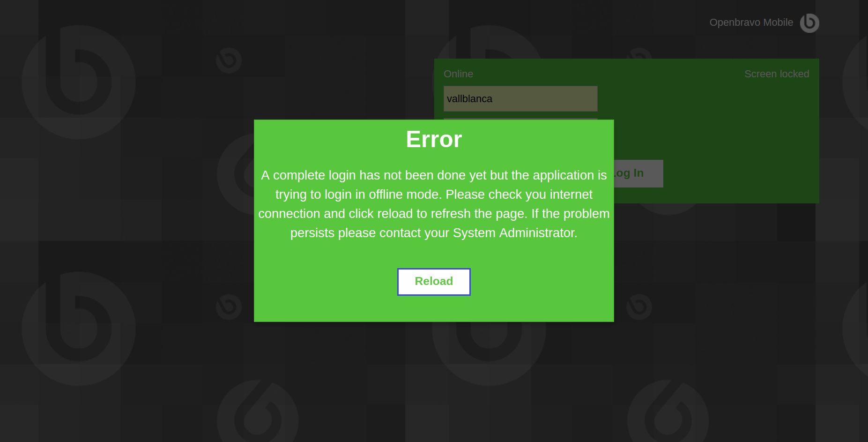Click the partially hidden Log In button
The image size is (868, 442).
pyautogui.click(x=638, y=173)
